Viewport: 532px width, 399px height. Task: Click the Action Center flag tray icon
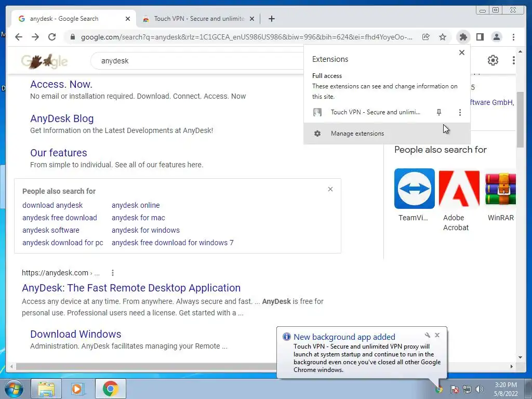point(455,389)
